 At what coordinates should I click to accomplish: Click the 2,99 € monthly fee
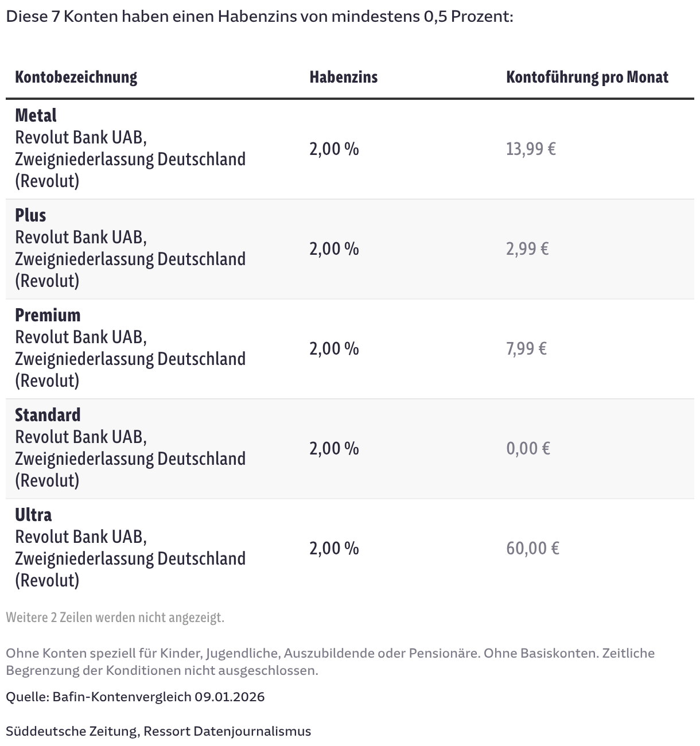coord(527,249)
